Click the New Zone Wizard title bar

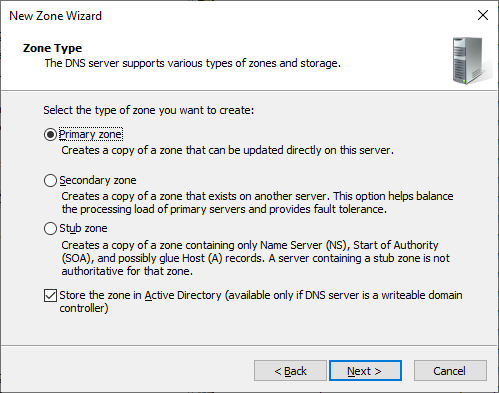[x=233, y=15]
